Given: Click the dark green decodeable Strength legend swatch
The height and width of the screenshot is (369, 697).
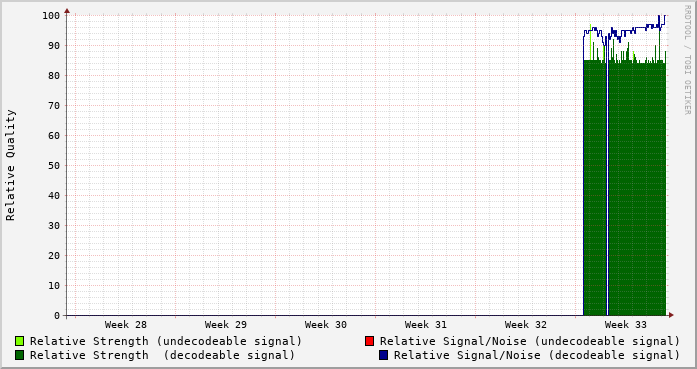Looking at the screenshot, I should [19, 355].
